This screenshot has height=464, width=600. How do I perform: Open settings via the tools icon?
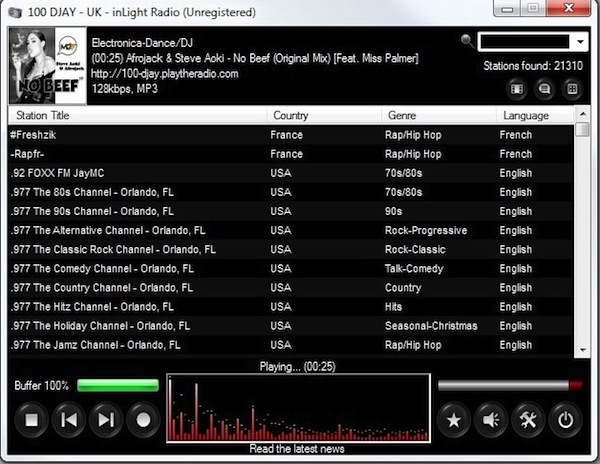pyautogui.click(x=528, y=420)
